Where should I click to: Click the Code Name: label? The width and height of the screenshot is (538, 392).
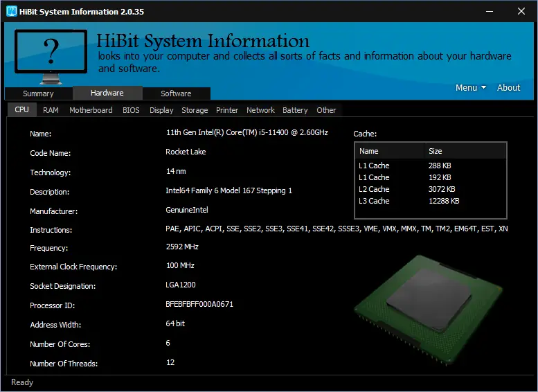click(x=50, y=153)
